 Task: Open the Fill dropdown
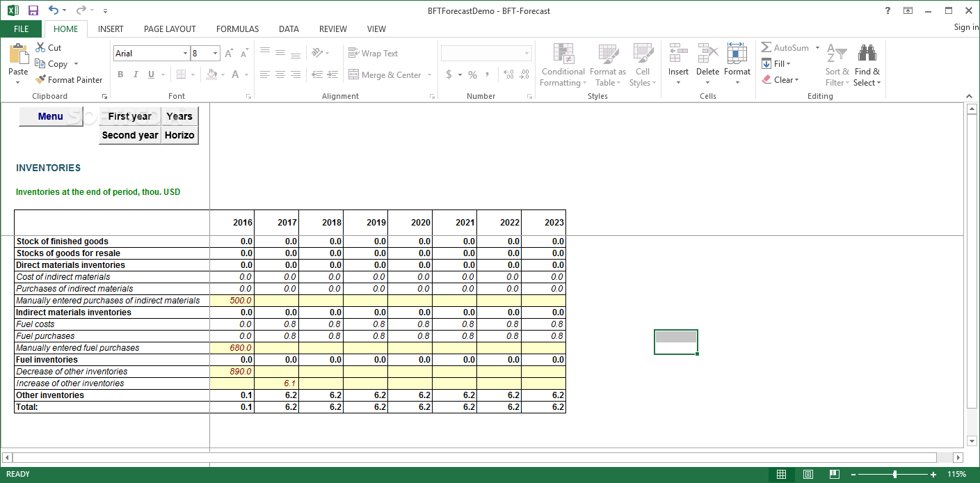click(776, 63)
